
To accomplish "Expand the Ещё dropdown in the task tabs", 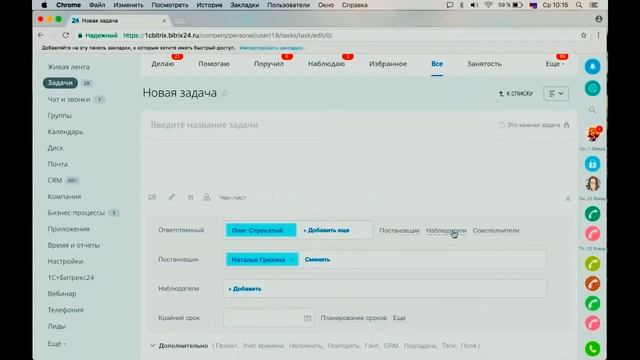I will click(x=555, y=64).
